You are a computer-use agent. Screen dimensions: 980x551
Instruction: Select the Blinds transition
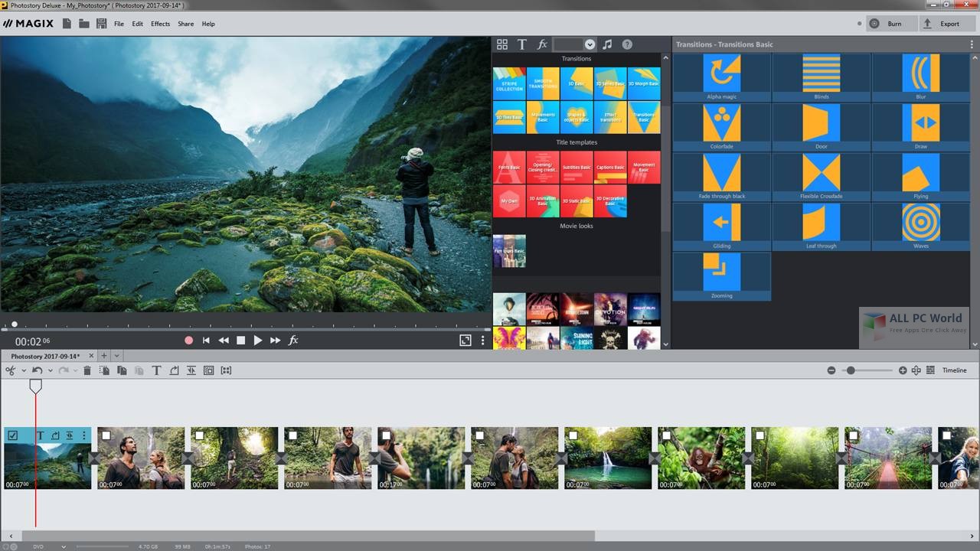(x=822, y=77)
